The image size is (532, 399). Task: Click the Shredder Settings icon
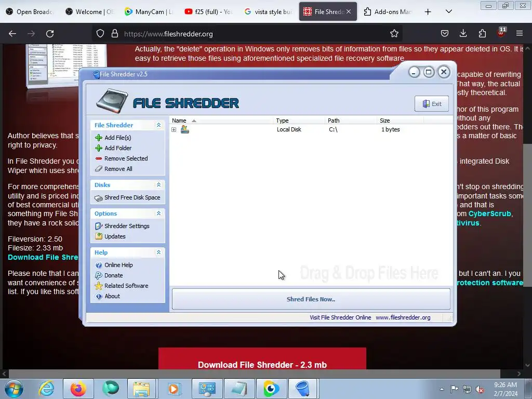pos(99,226)
